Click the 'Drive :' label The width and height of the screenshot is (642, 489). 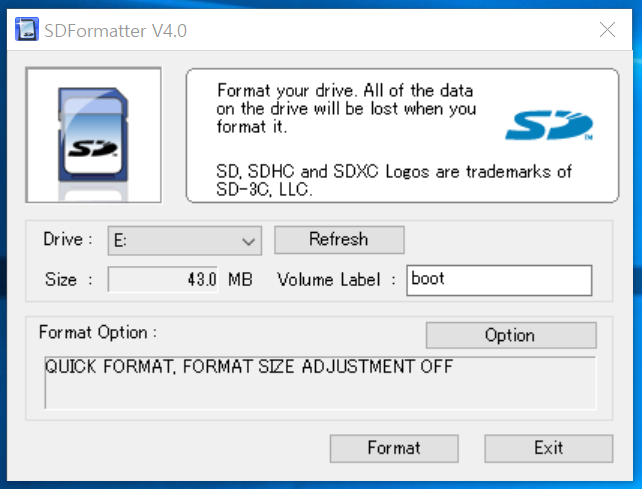tap(68, 239)
